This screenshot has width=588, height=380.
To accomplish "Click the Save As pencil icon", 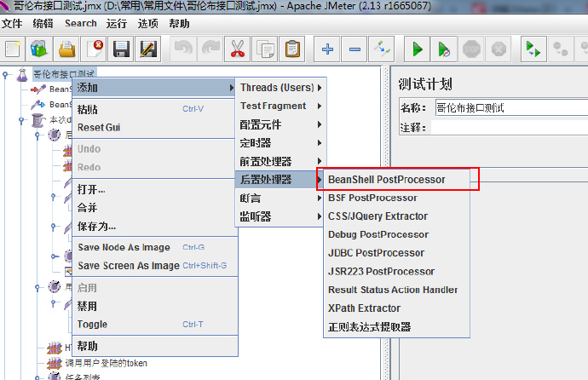I will pos(148,49).
